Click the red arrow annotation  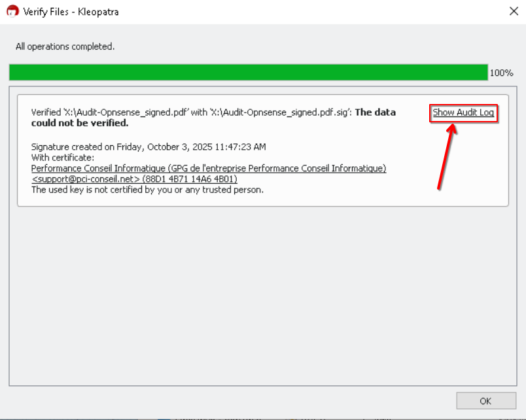446,156
